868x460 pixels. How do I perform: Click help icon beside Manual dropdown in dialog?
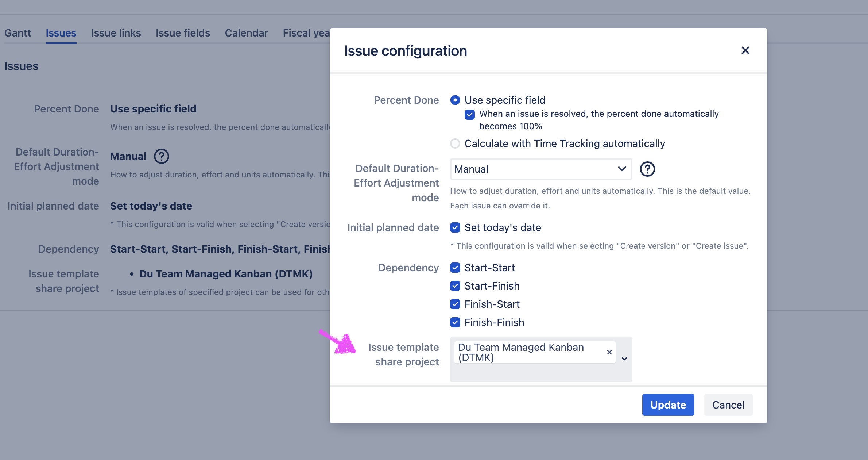coord(647,169)
